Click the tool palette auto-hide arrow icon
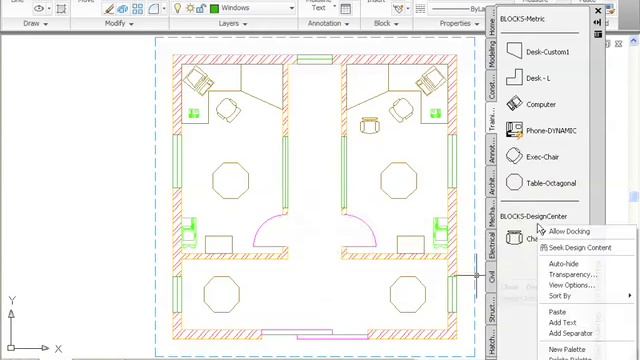Viewport: 640px width, 360px height. point(598,22)
